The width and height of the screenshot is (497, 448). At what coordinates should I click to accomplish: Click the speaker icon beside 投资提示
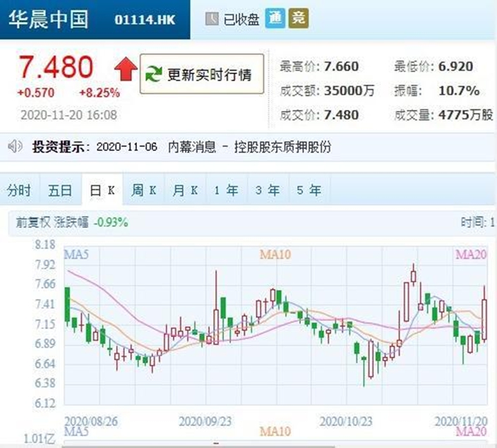click(16, 146)
